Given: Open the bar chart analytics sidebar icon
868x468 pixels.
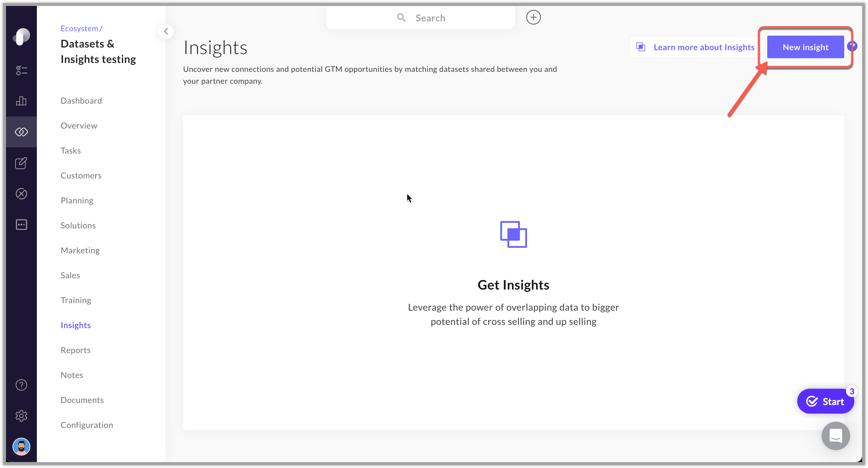Looking at the screenshot, I should pyautogui.click(x=21, y=101).
